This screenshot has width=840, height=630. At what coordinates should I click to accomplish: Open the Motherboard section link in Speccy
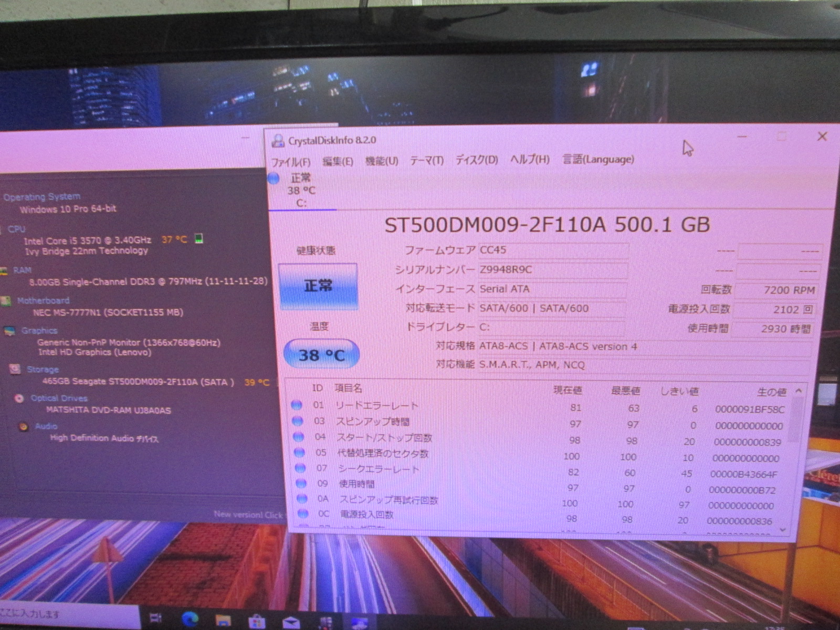click(x=43, y=301)
